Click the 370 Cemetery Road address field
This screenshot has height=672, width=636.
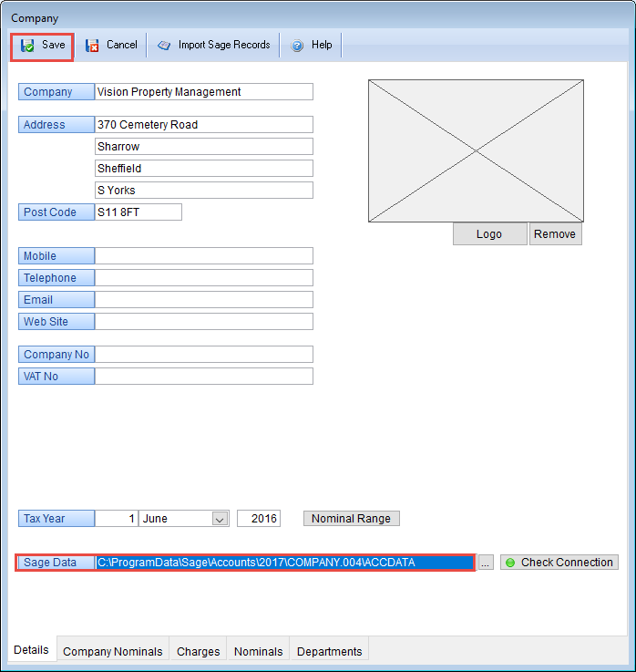tap(204, 125)
